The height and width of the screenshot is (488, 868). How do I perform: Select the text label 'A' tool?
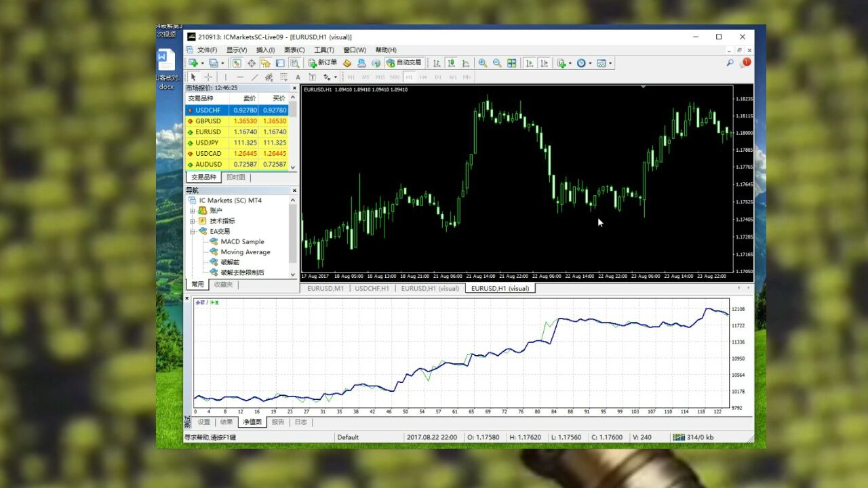(298, 77)
